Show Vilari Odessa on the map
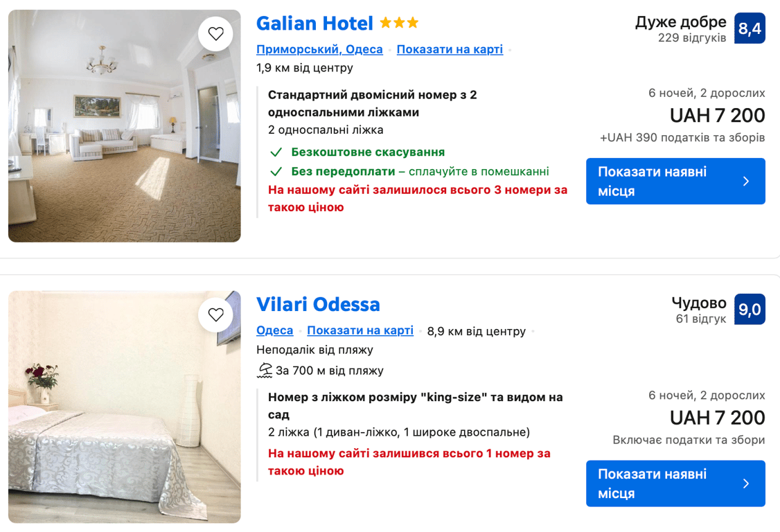Screen dimensions: 780x532 point(360,330)
